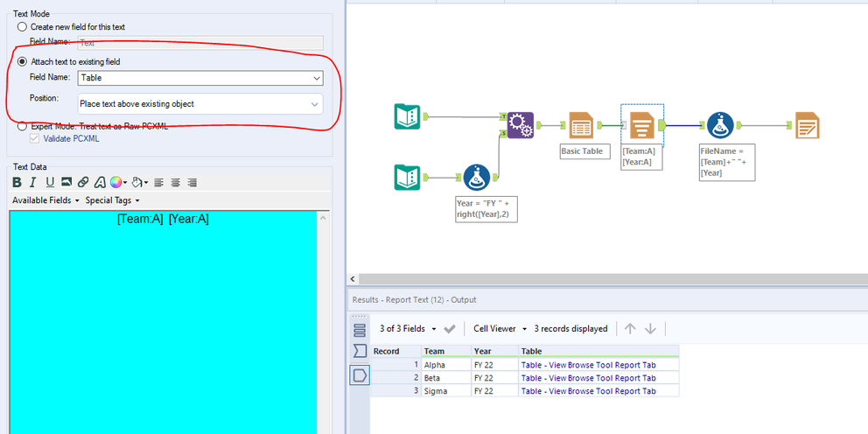Open the text color picker
Viewport: 868px width, 434px height.
(118, 182)
